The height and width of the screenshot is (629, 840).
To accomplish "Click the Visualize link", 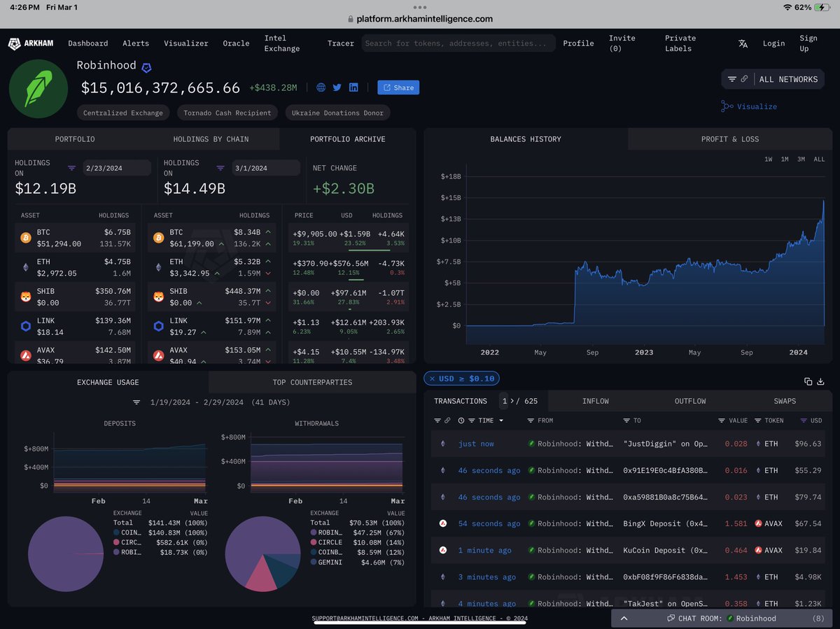I will [x=757, y=106].
